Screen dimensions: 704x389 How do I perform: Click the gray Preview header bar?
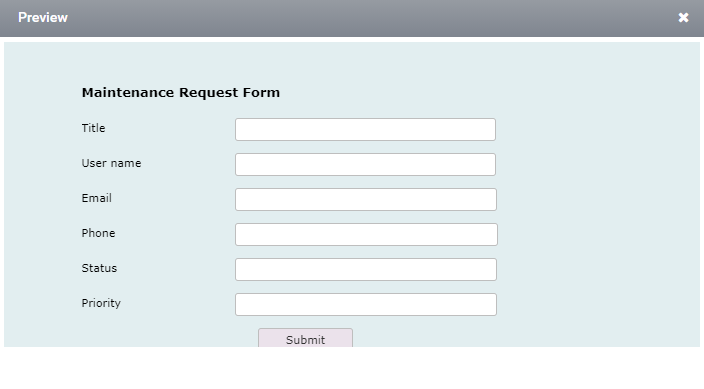tap(352, 18)
